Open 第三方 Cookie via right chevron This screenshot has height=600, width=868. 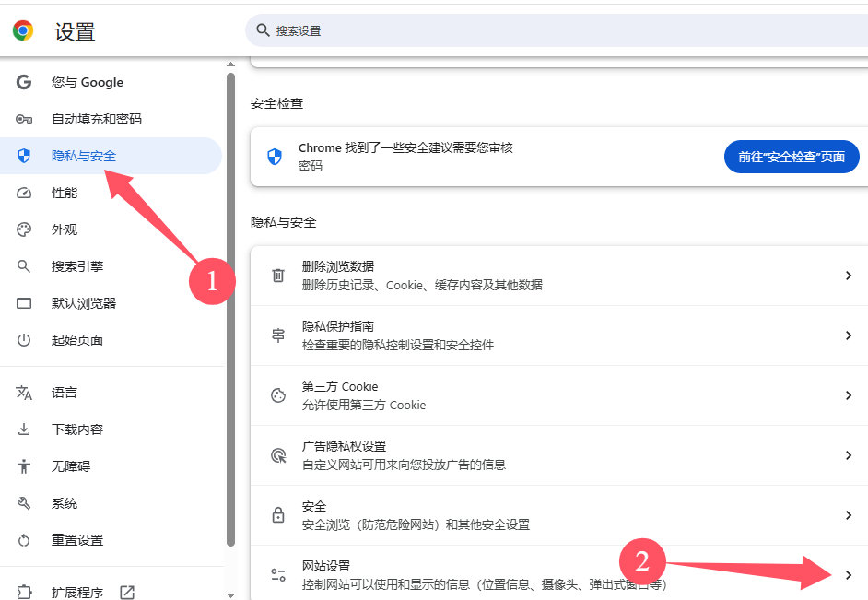849,395
